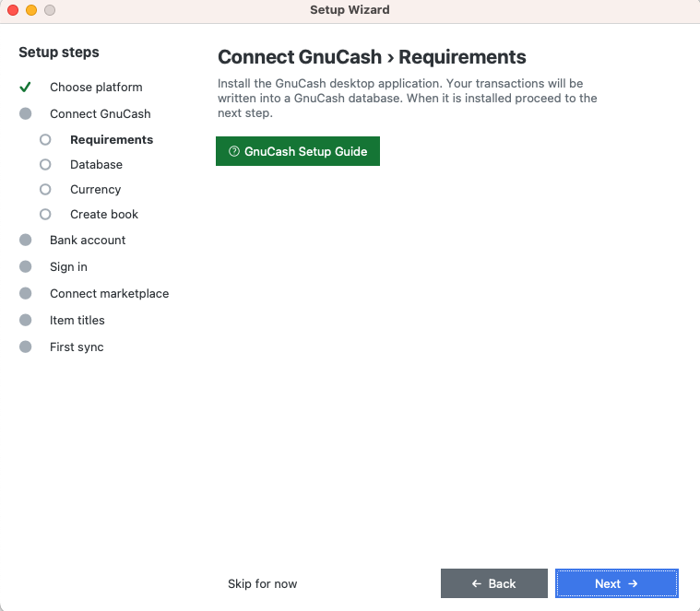Close the Setup Wizard window
Viewport: 700px width, 611px height.
point(13,10)
